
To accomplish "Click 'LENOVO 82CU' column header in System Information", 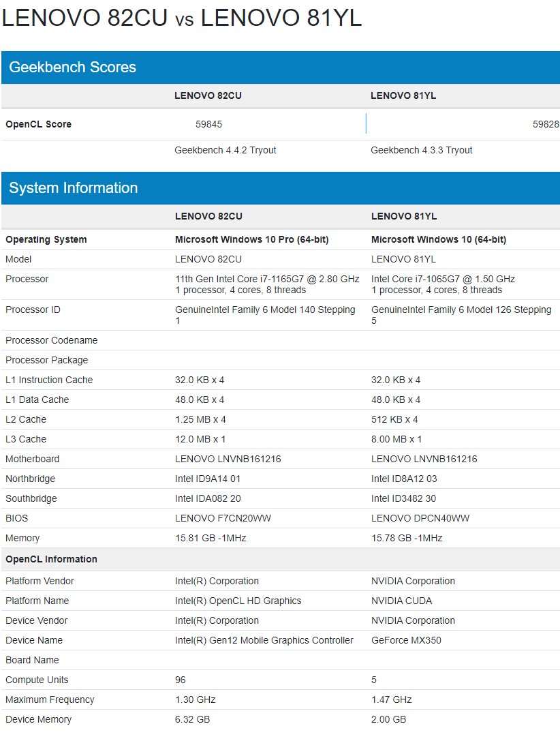I will tap(208, 216).
